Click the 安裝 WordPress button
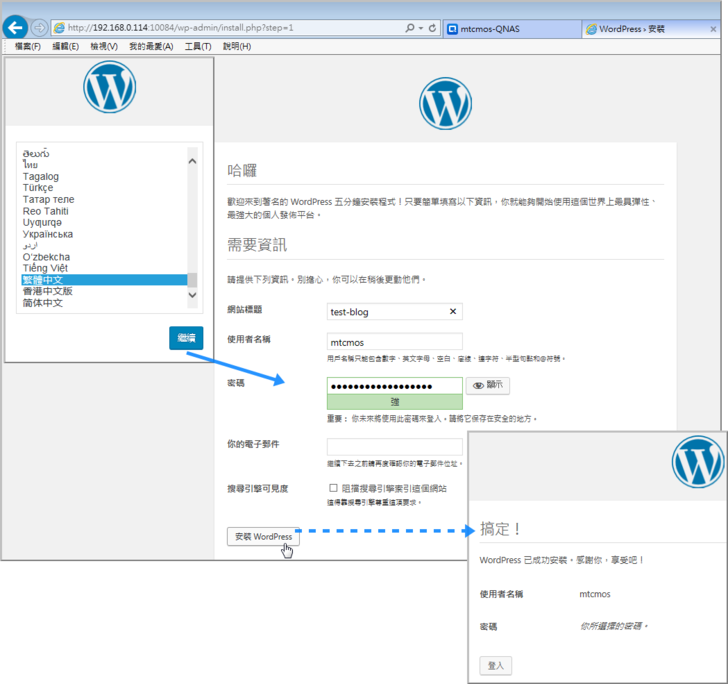This screenshot has width=728, height=684. click(x=263, y=537)
